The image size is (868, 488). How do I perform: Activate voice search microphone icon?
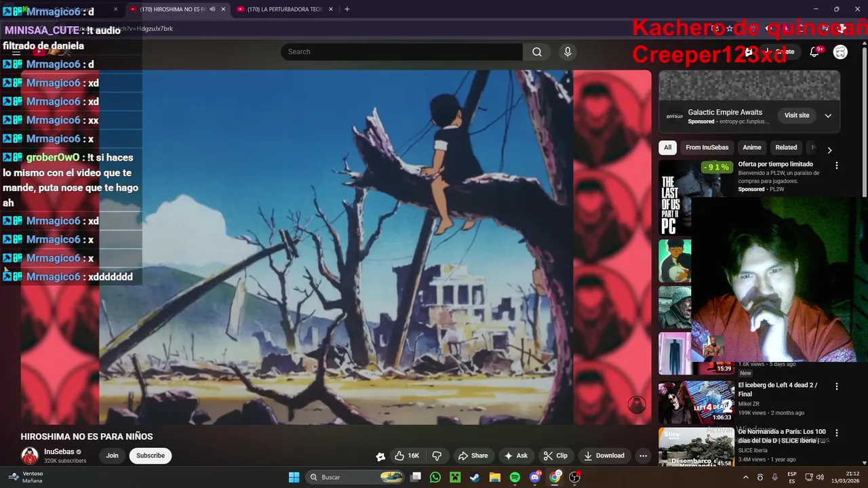point(568,52)
